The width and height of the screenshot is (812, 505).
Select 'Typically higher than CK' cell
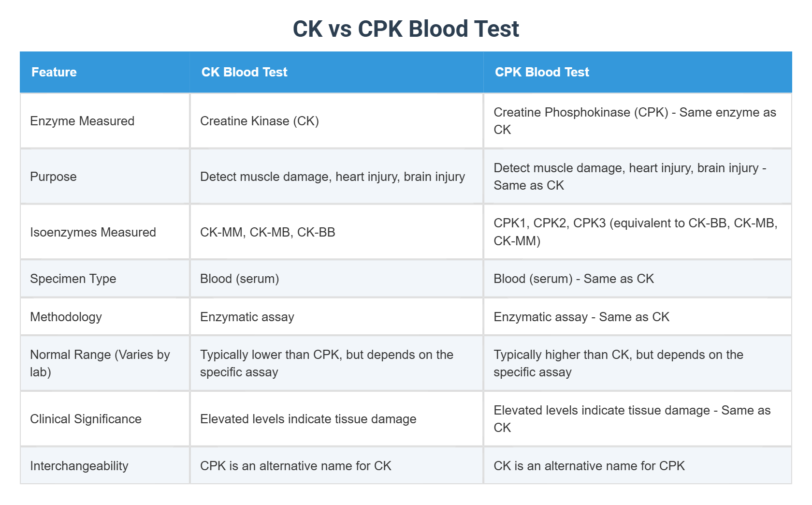pyautogui.click(x=638, y=363)
